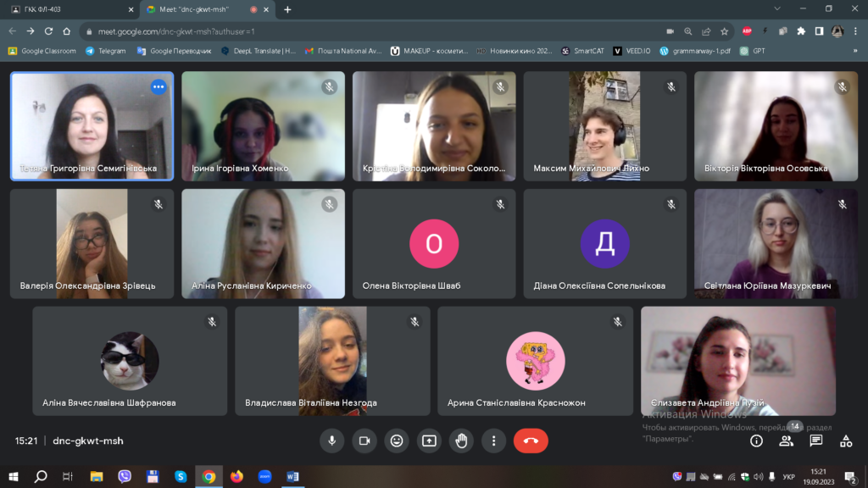Open the Google Classroom bookmark
Image resolution: width=868 pixels, height=488 pixels.
(x=42, y=51)
